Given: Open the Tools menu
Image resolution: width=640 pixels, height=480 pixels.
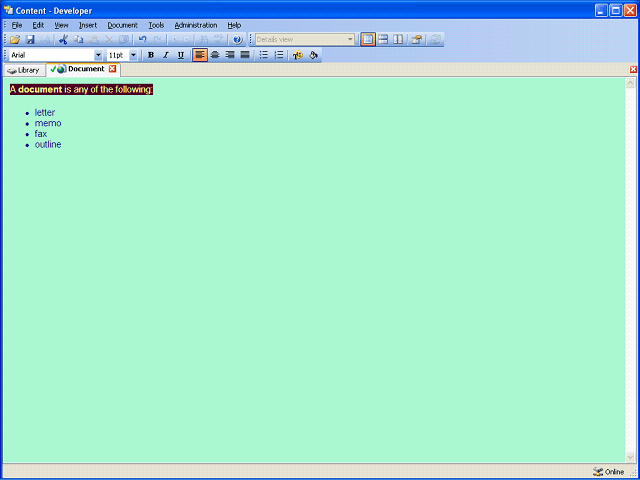Looking at the screenshot, I should 156,25.
